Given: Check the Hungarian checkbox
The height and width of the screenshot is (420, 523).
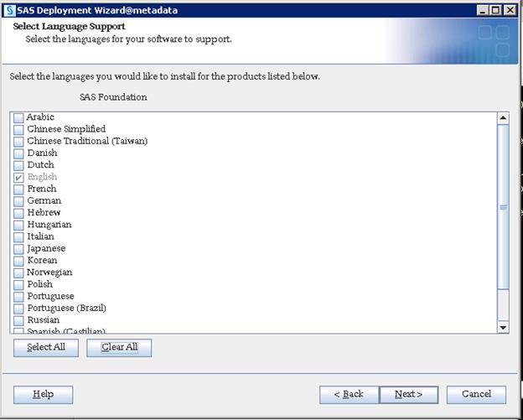Looking at the screenshot, I should coord(18,226).
